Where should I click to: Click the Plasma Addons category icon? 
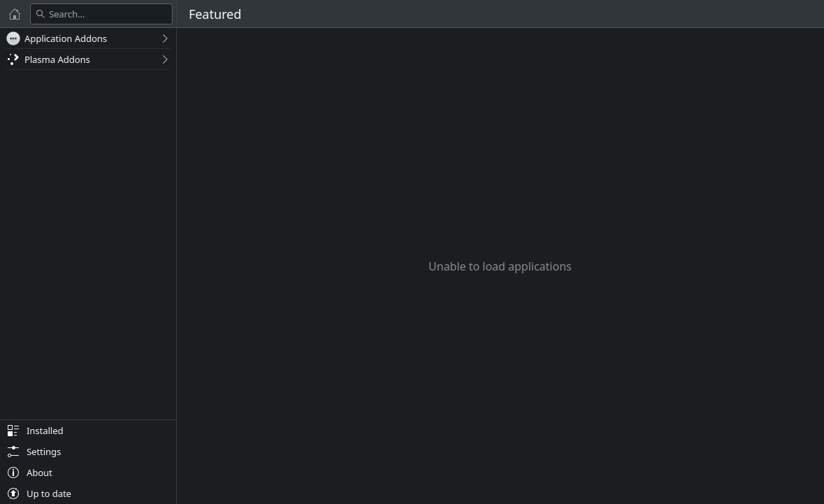pyautogui.click(x=13, y=59)
